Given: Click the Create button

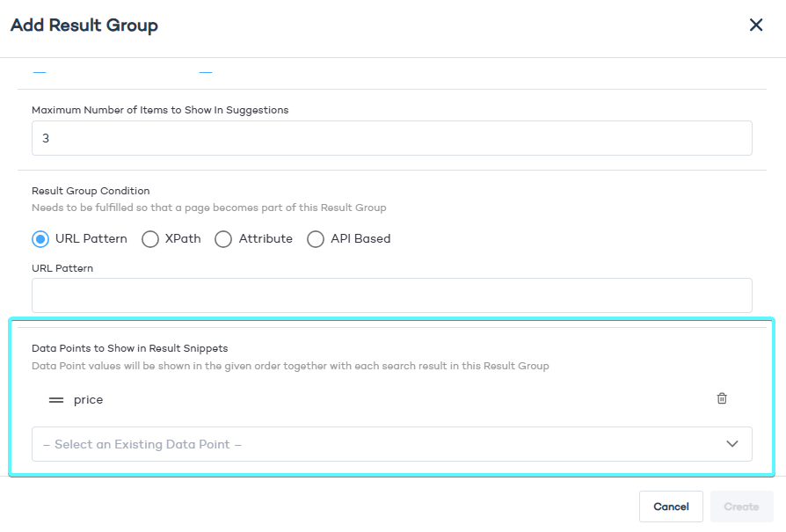Looking at the screenshot, I should [741, 506].
